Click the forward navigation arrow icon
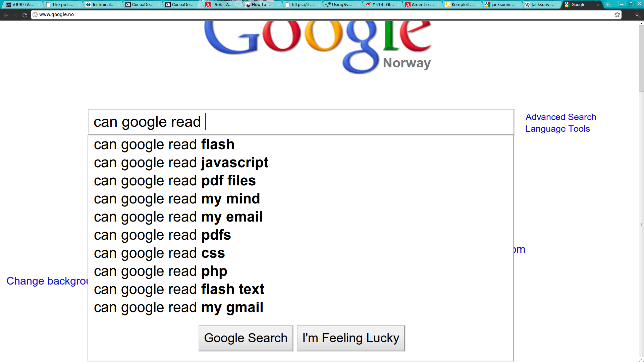Image resolution: width=644 pixels, height=362 pixels. (x=15, y=15)
